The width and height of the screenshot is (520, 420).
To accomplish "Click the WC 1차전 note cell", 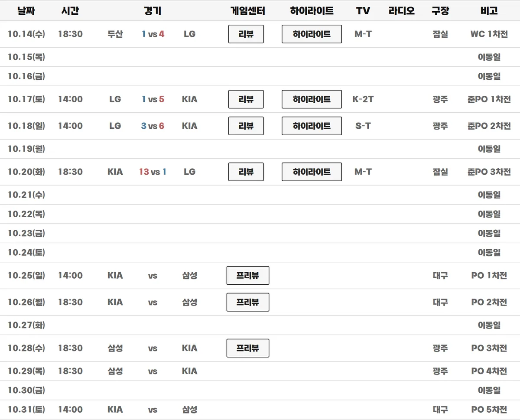I will point(489,34).
